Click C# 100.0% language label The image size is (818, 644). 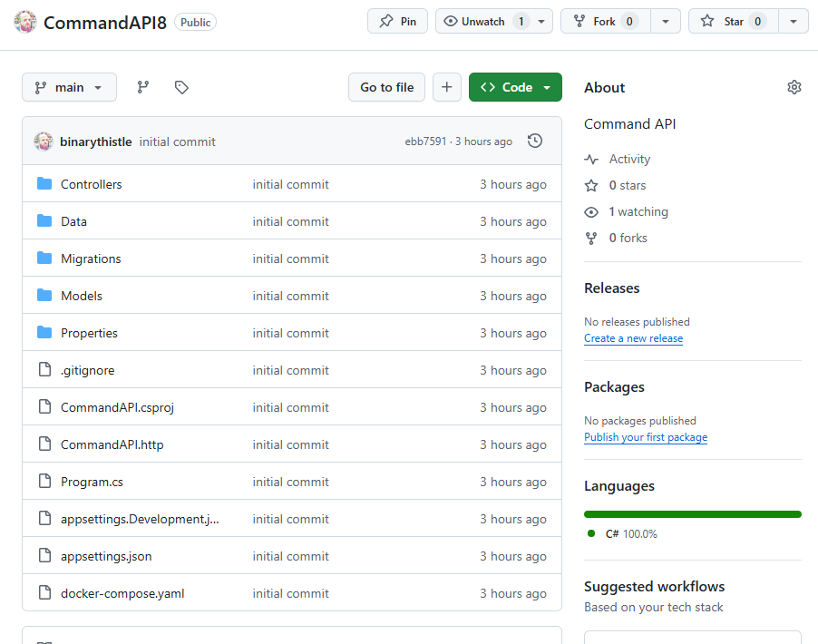click(x=631, y=534)
